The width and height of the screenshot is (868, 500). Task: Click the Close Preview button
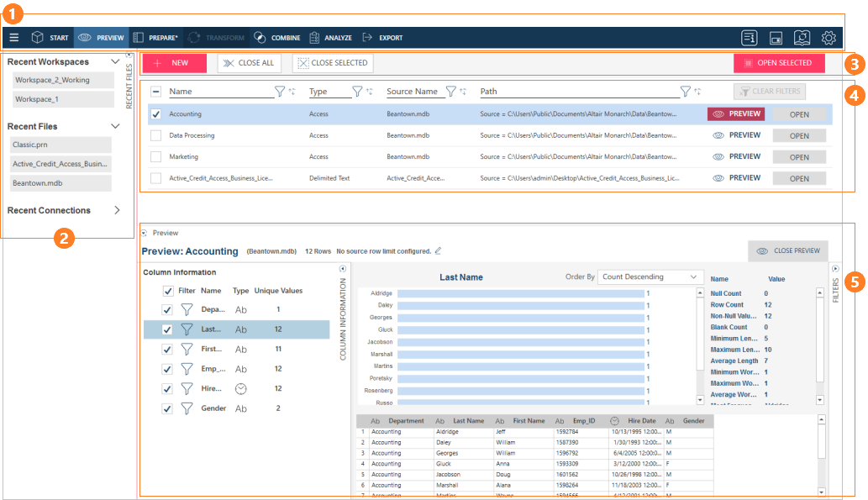[x=787, y=250]
